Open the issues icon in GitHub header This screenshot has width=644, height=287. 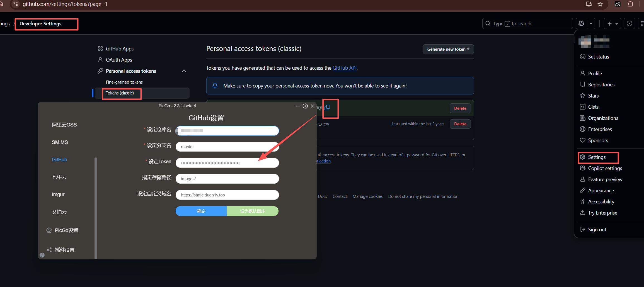click(629, 24)
